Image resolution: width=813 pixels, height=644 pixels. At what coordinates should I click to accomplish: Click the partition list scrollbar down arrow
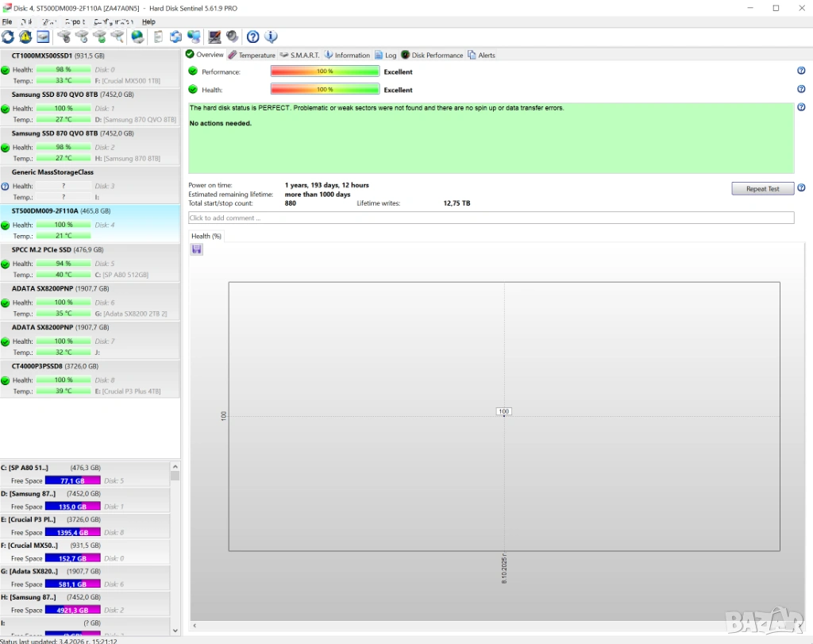tap(175, 631)
